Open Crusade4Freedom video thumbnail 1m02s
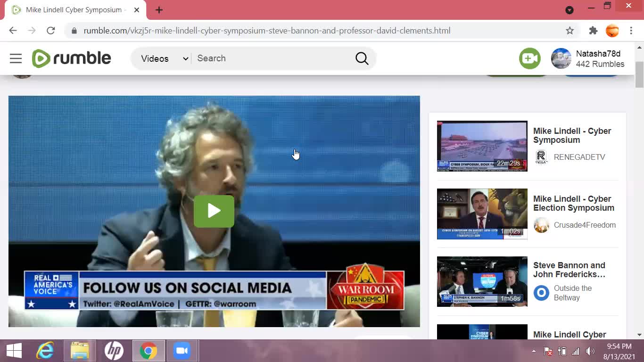This screenshot has height=362, width=644. tap(482, 214)
